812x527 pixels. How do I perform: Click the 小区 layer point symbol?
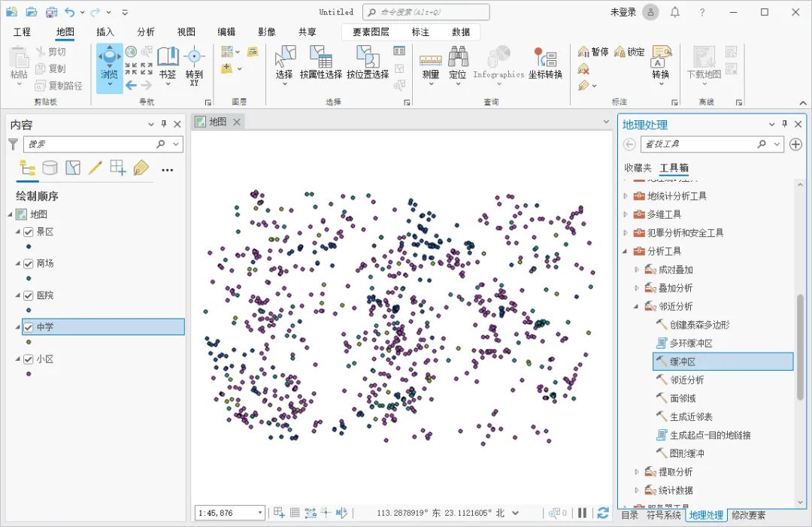click(29, 374)
